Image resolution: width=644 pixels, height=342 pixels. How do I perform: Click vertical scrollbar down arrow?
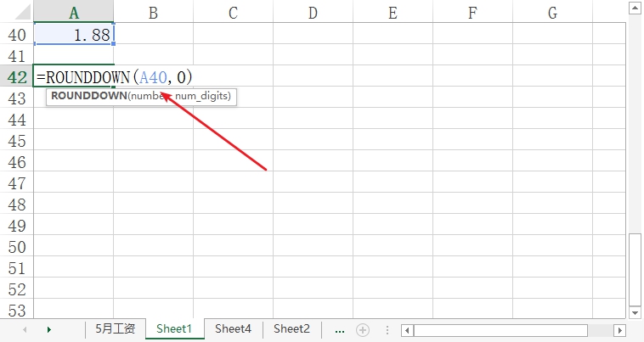635,313
